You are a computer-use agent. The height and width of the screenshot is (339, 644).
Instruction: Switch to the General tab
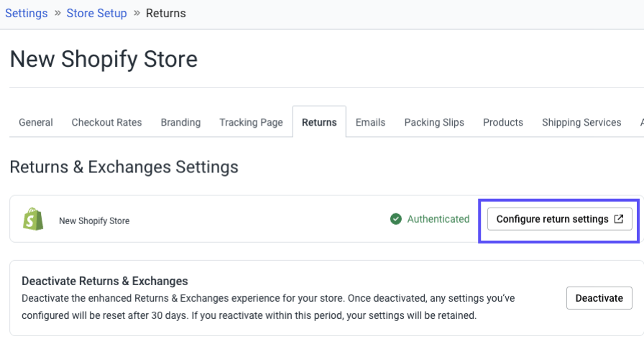pos(36,122)
